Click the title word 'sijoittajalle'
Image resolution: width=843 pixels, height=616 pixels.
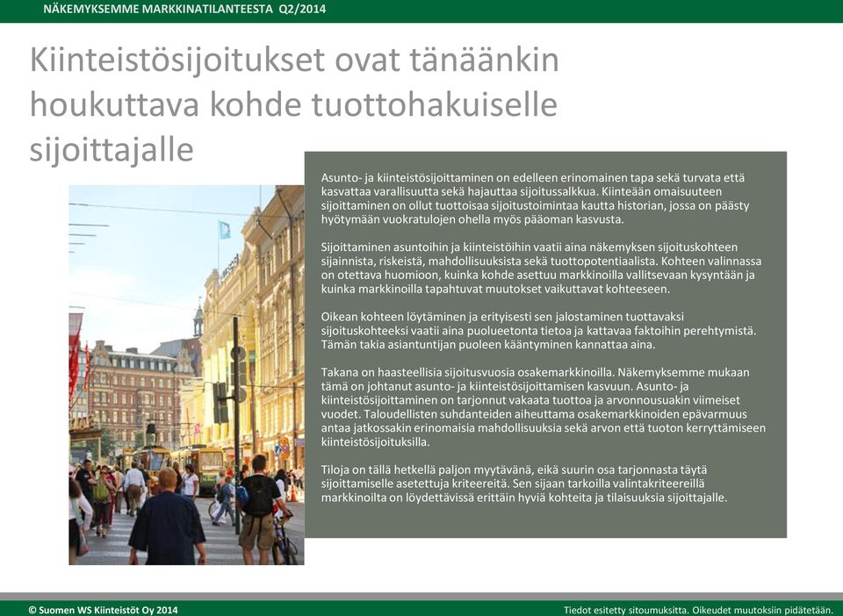point(112,150)
